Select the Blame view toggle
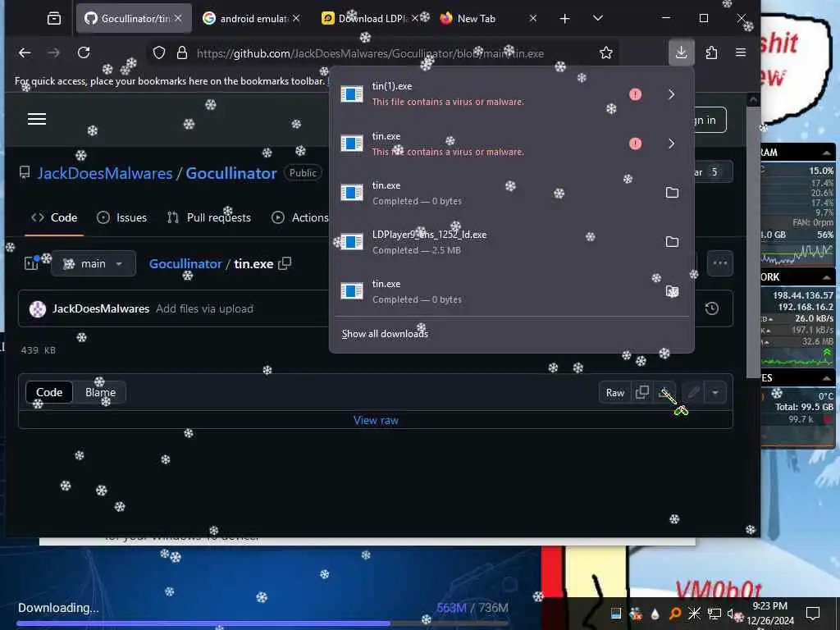This screenshot has height=630, width=840. 100,393
